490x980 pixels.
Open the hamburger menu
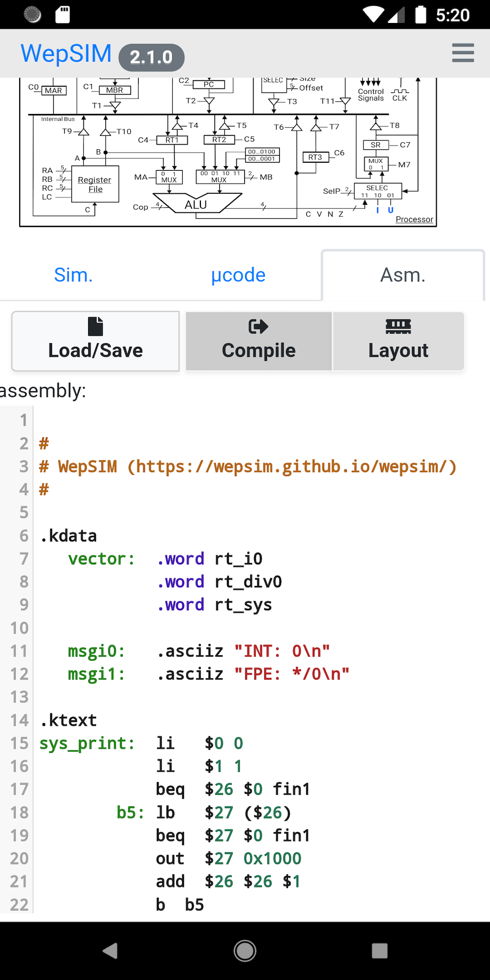point(463,53)
